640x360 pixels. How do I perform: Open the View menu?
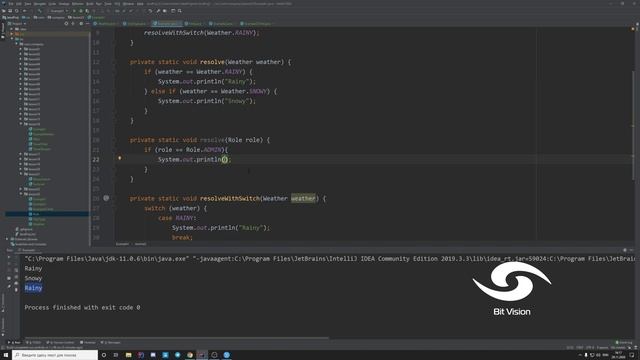click(x=28, y=4)
